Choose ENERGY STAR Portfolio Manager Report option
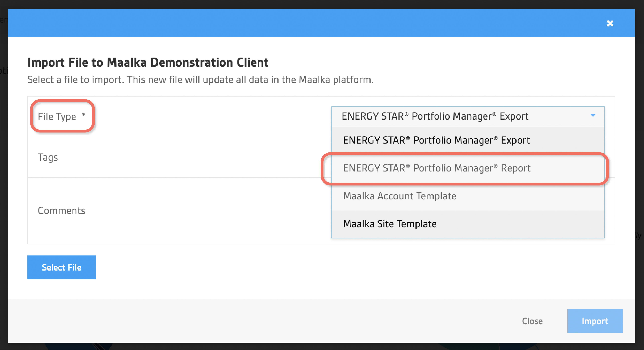This screenshot has height=350, width=644. click(468, 168)
